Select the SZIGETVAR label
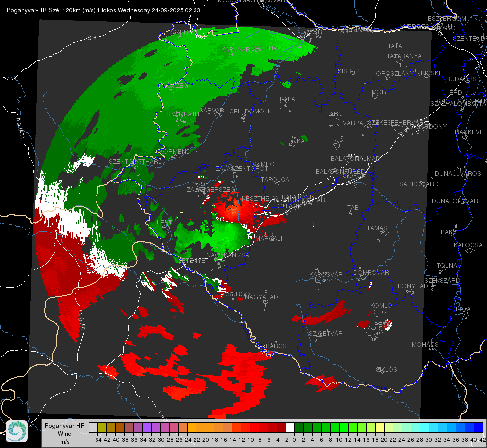The width and height of the screenshot is (487, 448). (325, 333)
